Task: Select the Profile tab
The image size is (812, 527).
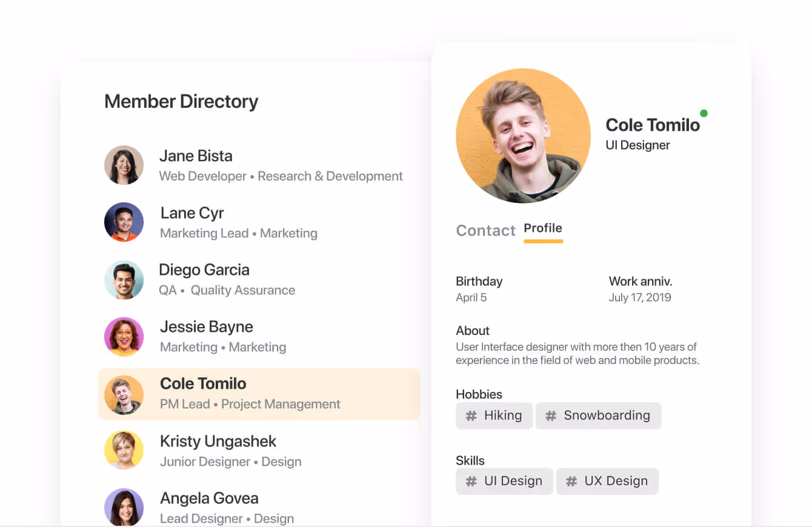Action: click(x=543, y=228)
